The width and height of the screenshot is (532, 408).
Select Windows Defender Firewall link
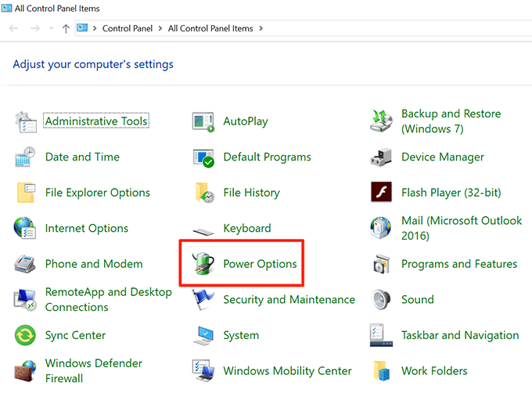[94, 371]
